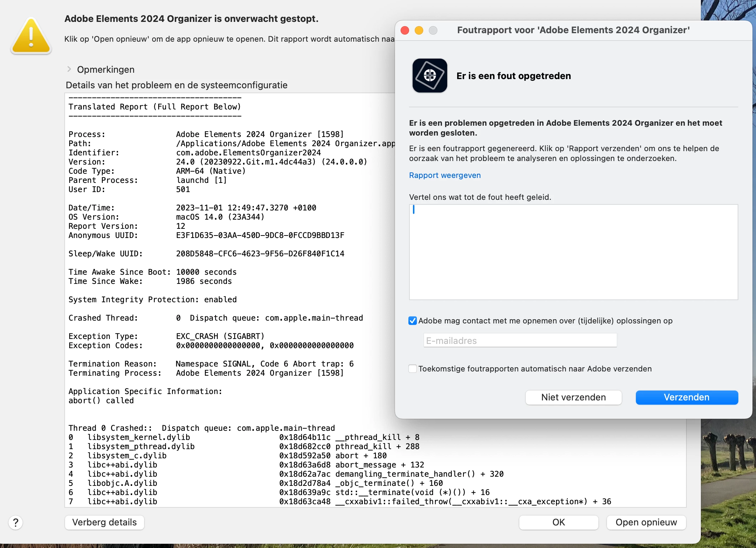Viewport: 756px width, 548px height.
Task: Click the Adobe Elements Organizer app icon
Action: [x=430, y=76]
